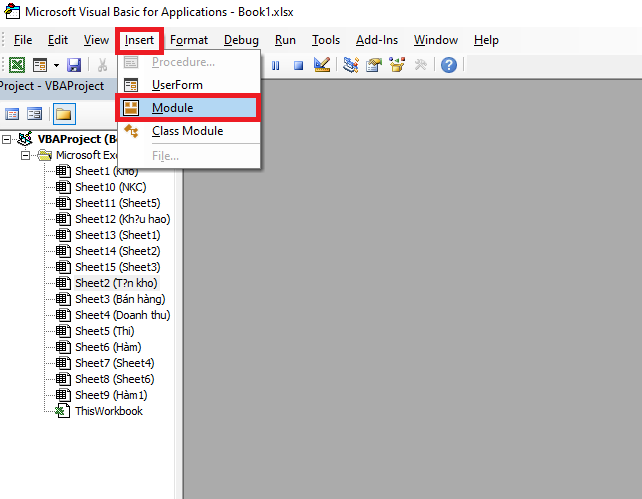The height and width of the screenshot is (499, 642).
Task: Select Sheet1 (Kho) in the project tree
Action: pos(107,171)
